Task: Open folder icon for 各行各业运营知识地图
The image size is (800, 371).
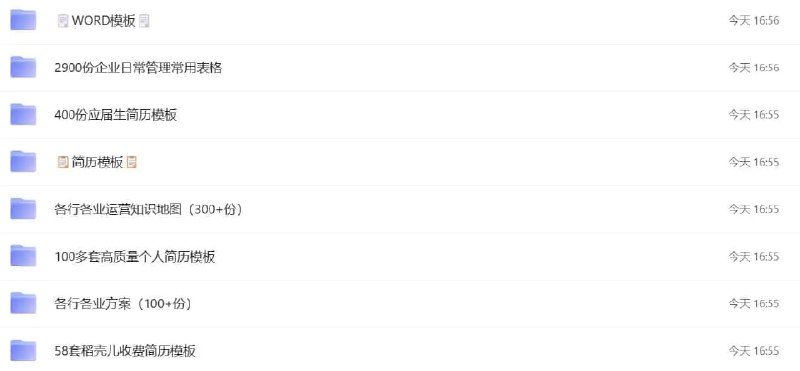Action: pos(23,209)
